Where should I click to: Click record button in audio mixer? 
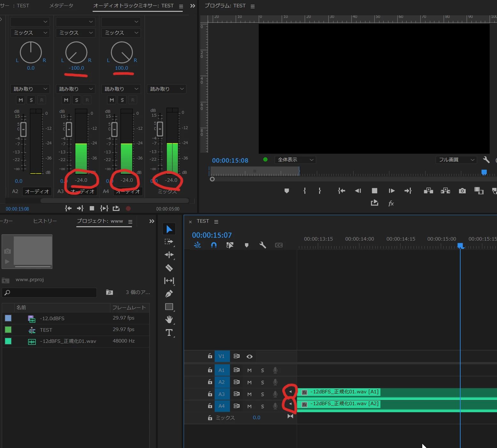128,208
